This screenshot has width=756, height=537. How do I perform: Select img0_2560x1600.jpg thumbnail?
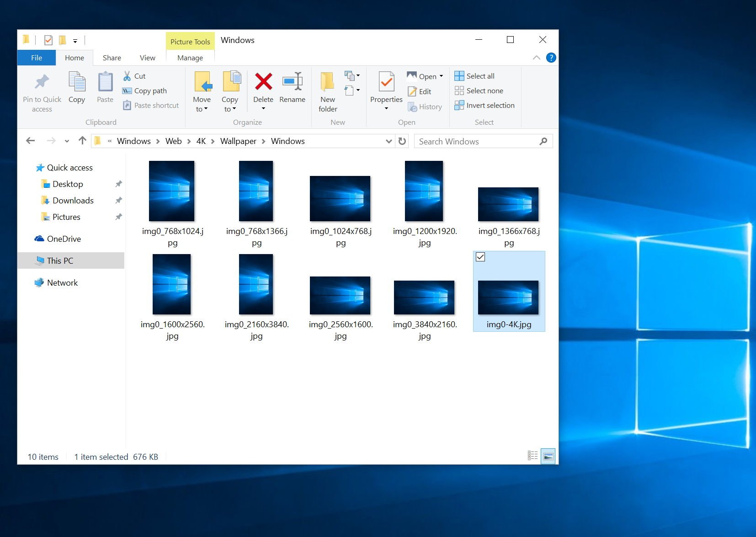pyautogui.click(x=340, y=296)
